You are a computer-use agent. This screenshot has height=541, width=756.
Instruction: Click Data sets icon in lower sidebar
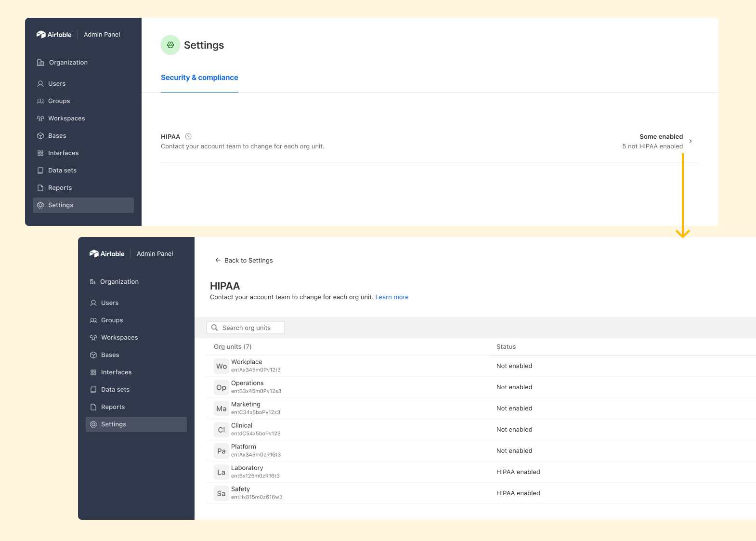pyautogui.click(x=93, y=390)
